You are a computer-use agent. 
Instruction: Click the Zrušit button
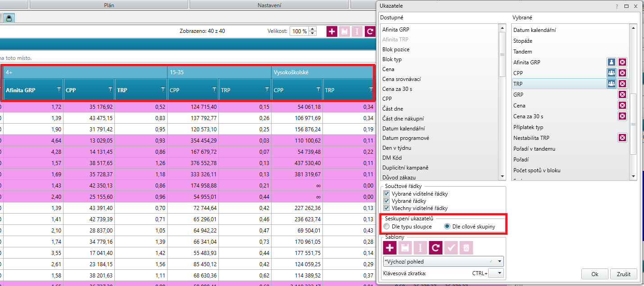pyautogui.click(x=624, y=274)
